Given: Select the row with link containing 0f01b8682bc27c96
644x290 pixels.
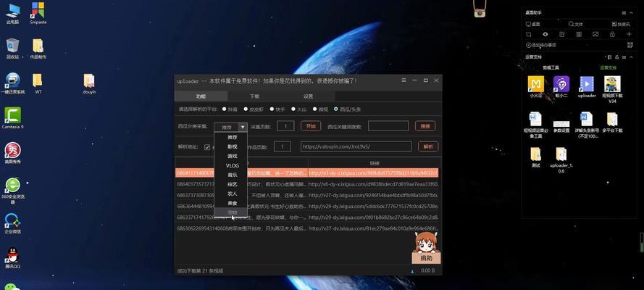Looking at the screenshot, I should coord(307,217).
